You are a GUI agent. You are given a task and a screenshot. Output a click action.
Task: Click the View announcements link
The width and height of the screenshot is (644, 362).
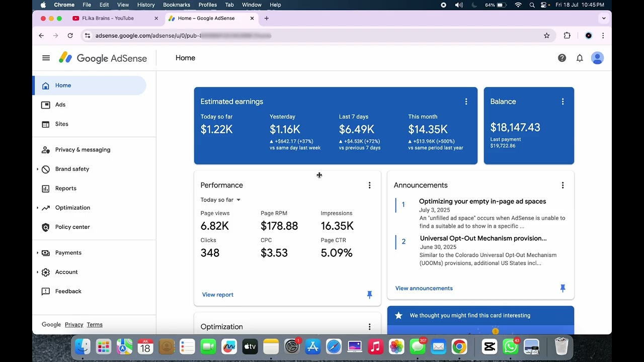click(424, 288)
